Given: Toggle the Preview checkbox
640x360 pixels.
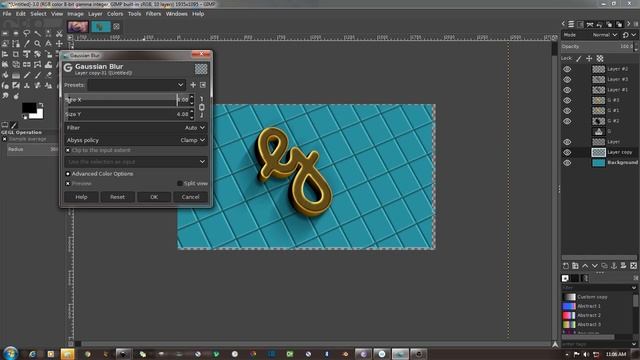Looking at the screenshot, I should [68, 184].
